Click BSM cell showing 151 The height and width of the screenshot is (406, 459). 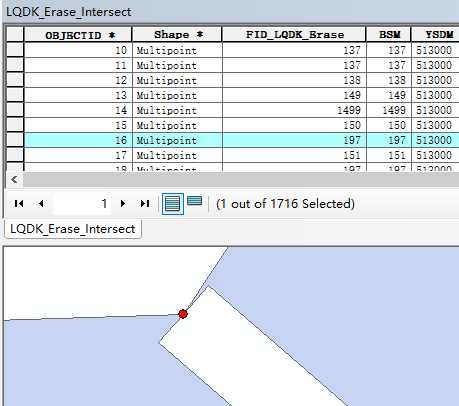pos(389,155)
